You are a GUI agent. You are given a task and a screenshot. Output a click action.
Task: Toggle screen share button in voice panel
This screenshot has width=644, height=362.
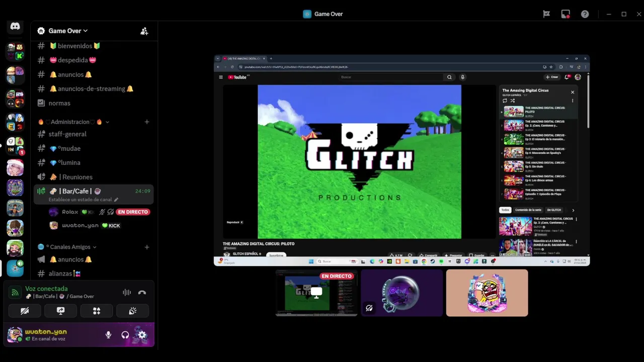pyautogui.click(x=60, y=311)
